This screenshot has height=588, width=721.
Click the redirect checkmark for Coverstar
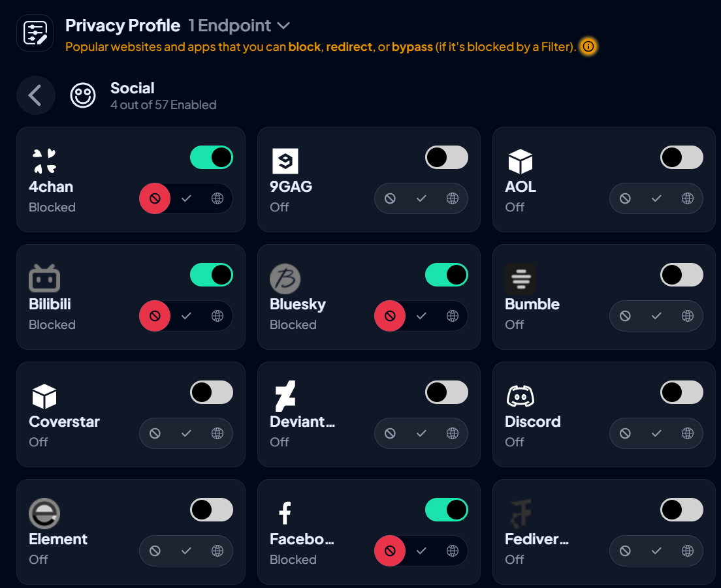tap(186, 433)
